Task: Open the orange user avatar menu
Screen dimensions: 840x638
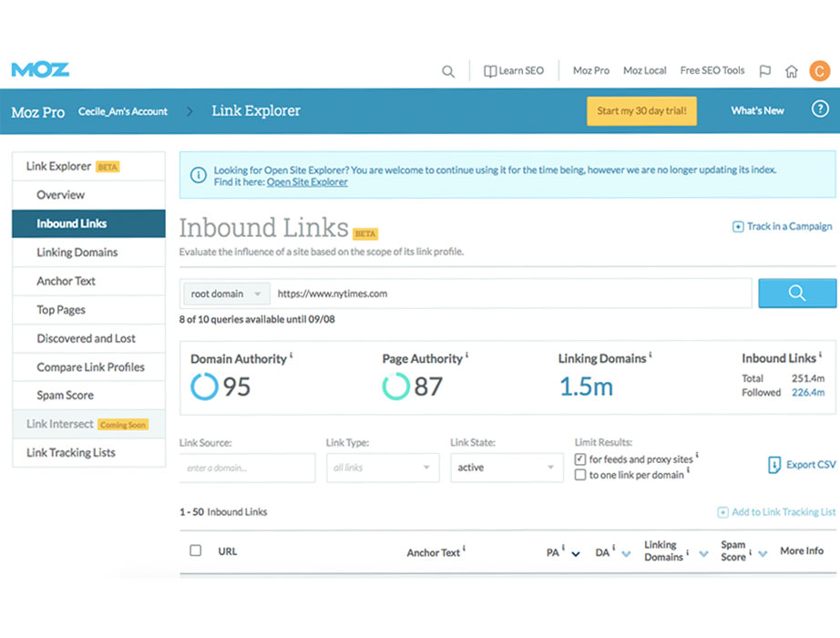Action: click(x=820, y=70)
